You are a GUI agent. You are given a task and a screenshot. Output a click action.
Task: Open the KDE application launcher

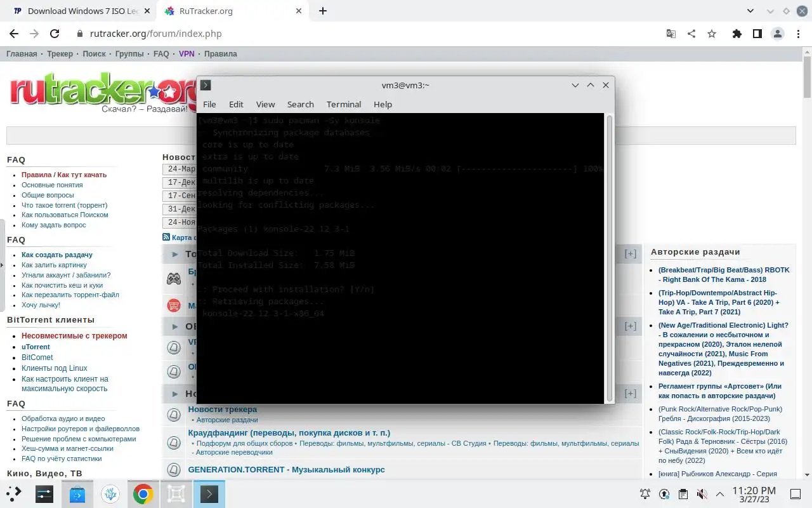[x=14, y=493]
